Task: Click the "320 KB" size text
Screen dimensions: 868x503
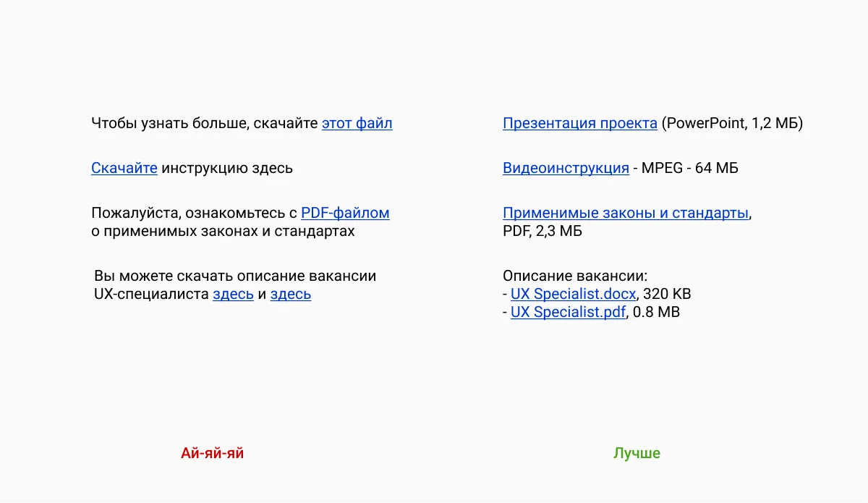Action: [668, 294]
